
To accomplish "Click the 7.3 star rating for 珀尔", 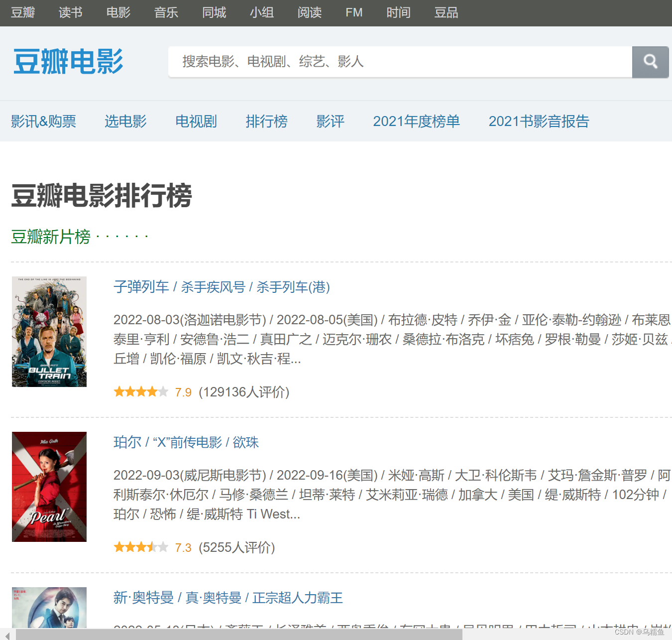I will [x=141, y=547].
